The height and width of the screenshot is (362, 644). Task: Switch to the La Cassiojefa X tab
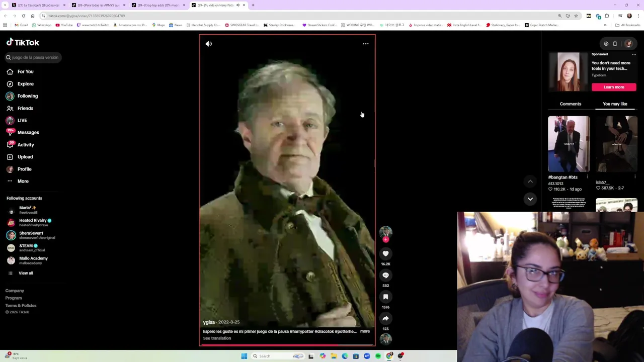point(38,5)
